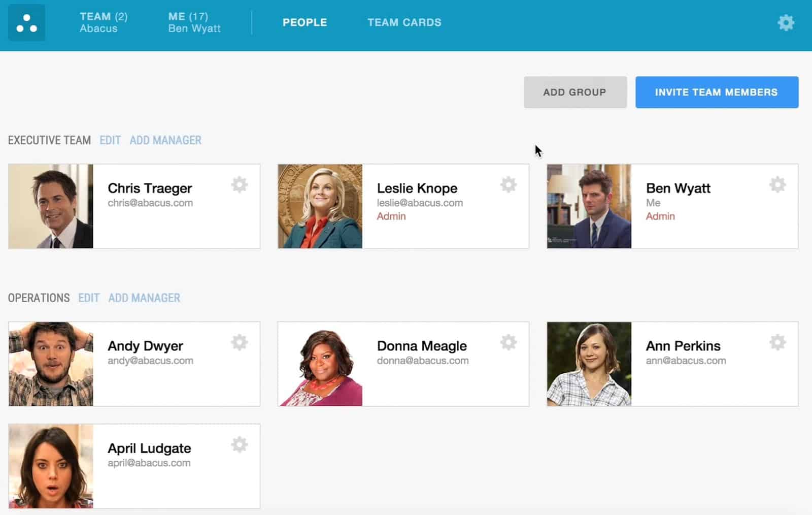Select the name Andy Dwyer
The image size is (812, 515).
(145, 346)
